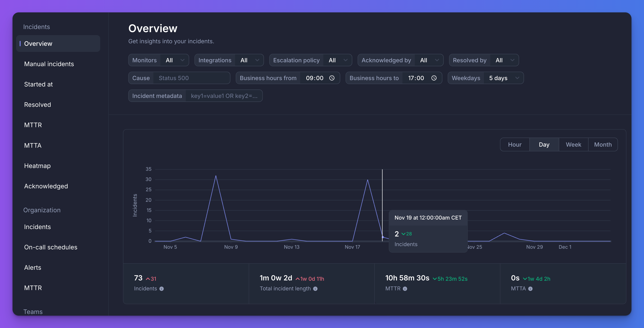View the MTTR info tooltip icon
644x328 pixels.
(x=405, y=289)
